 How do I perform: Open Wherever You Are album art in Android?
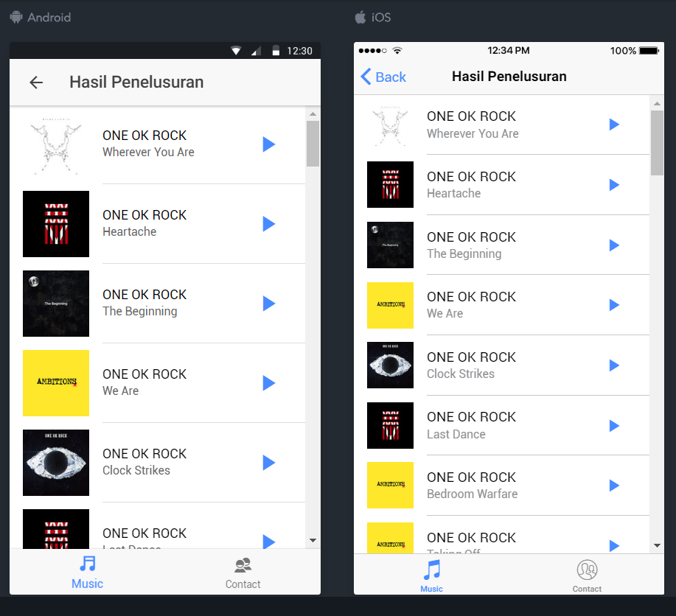(56, 144)
